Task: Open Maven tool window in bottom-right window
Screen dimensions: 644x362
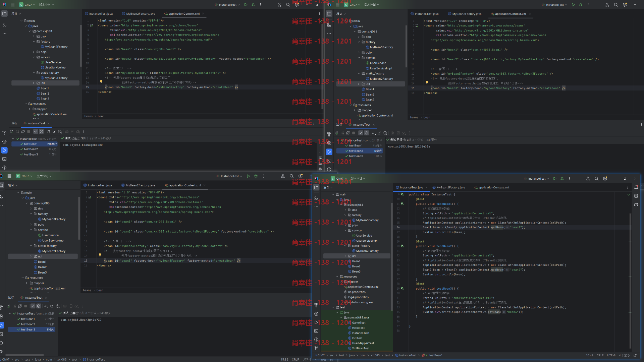Action: 636,204
